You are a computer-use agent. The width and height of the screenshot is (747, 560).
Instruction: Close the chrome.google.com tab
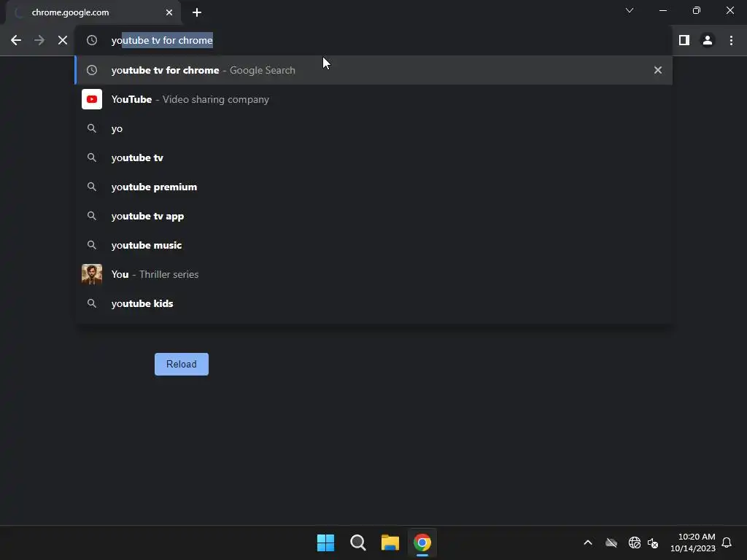pyautogui.click(x=169, y=12)
